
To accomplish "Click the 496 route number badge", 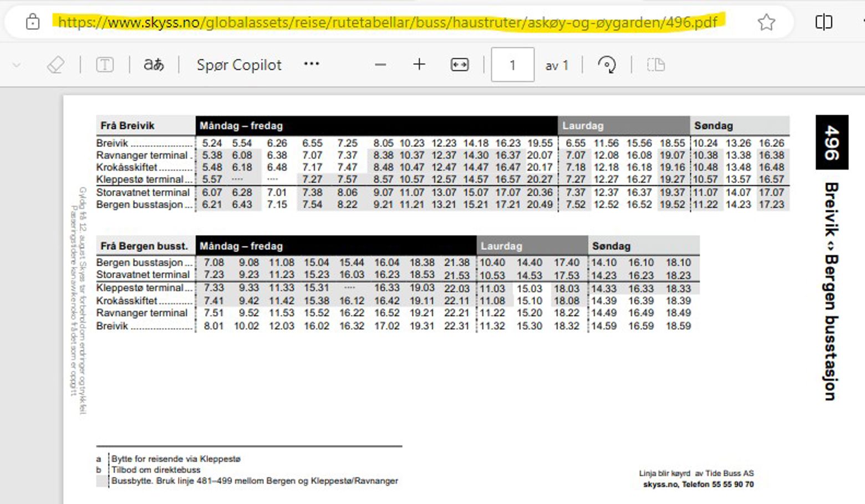I will click(x=832, y=142).
